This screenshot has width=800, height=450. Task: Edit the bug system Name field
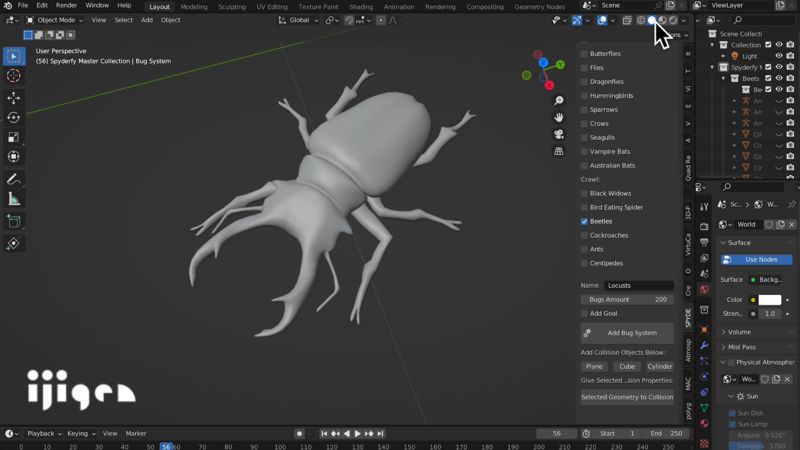[638, 286]
